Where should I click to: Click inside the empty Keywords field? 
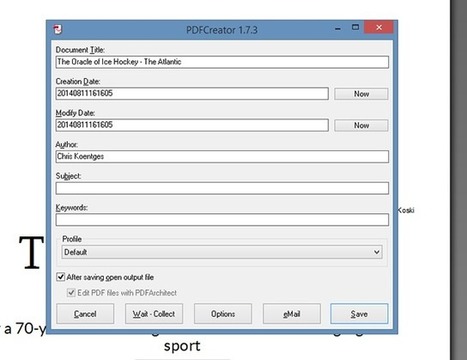(x=222, y=220)
